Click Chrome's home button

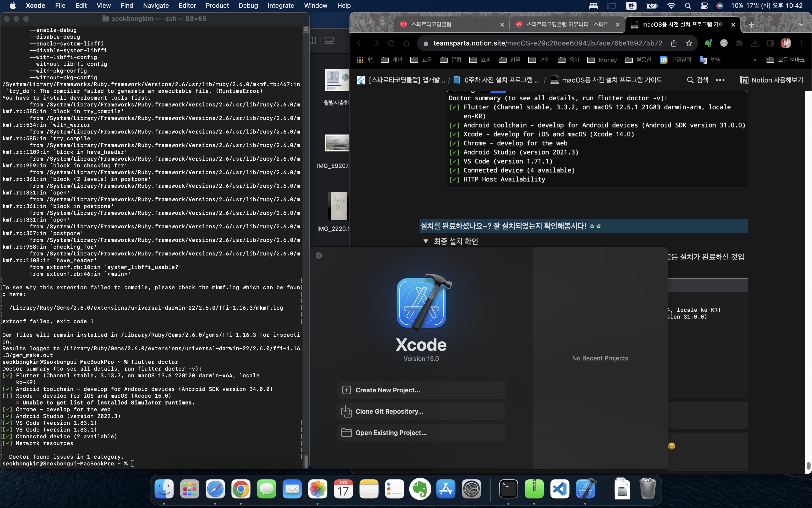pos(406,43)
